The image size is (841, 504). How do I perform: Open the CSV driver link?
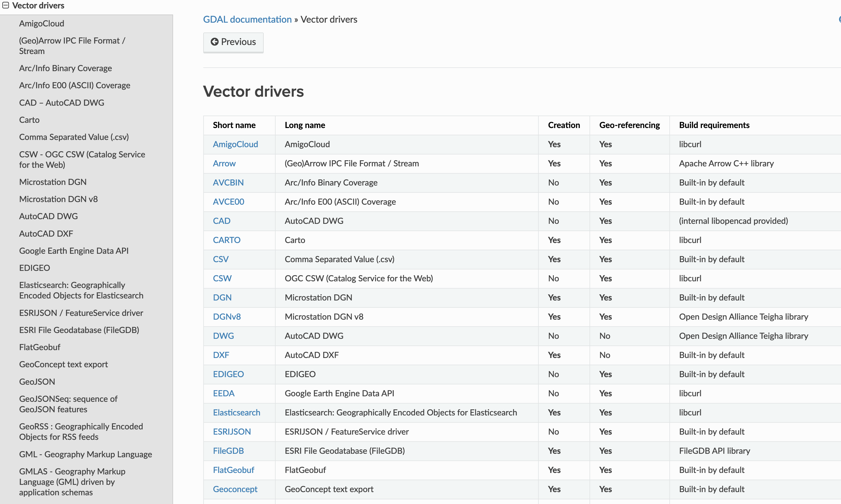click(x=220, y=259)
